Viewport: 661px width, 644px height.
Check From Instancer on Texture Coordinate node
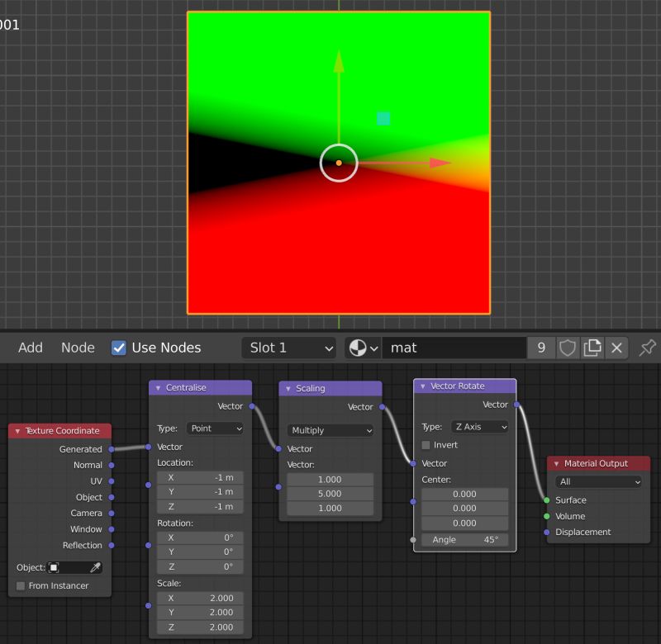point(19,585)
